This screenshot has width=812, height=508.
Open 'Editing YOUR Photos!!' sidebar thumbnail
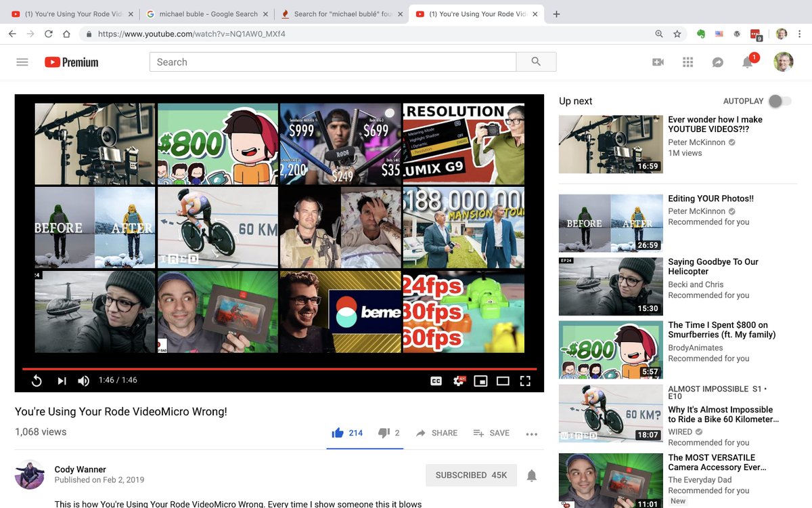point(611,224)
